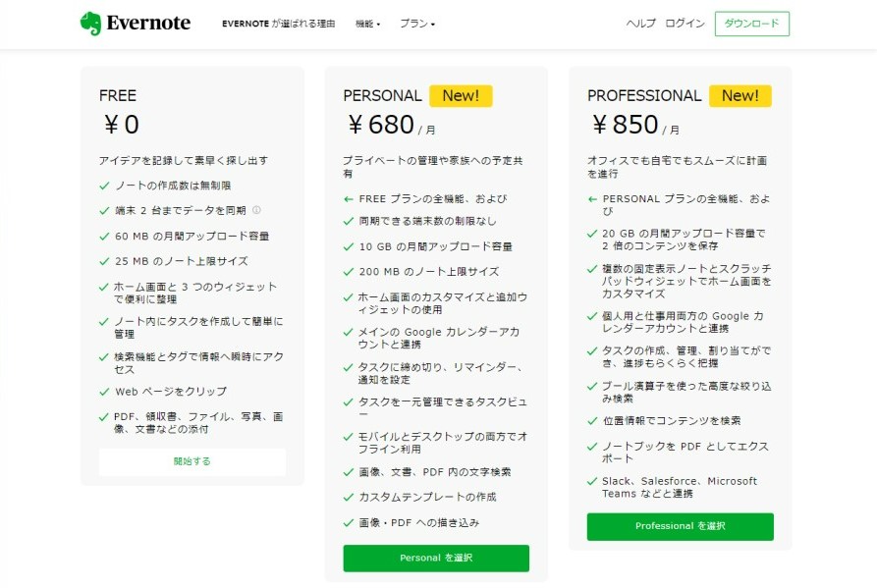The width and height of the screenshot is (877, 588).
Task: Click the checkmark beside カスタムテンプレートの作成
Action: point(349,497)
